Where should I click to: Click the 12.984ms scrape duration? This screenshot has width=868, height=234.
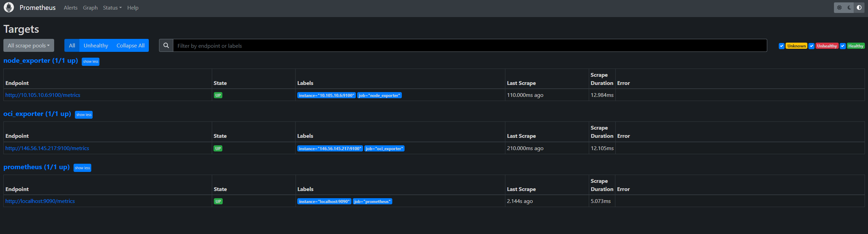[602, 95]
